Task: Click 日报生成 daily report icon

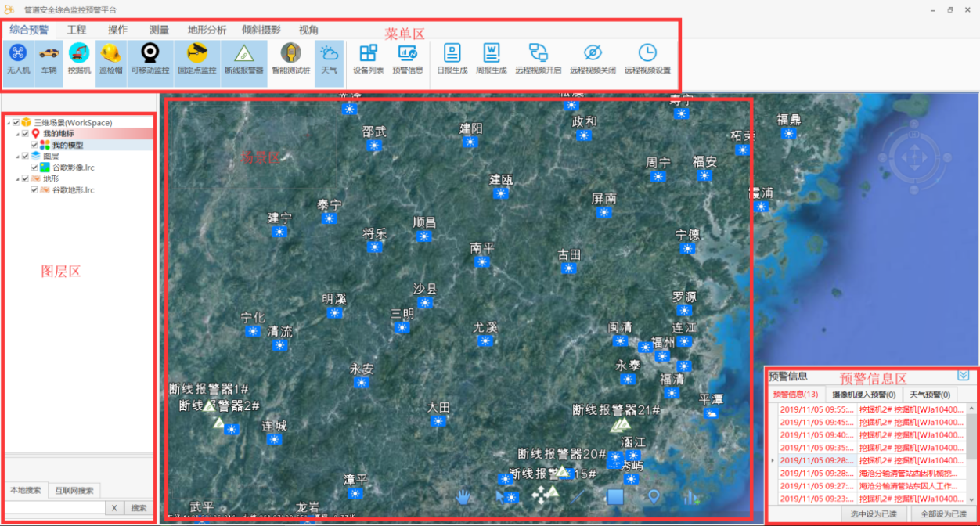Action: coord(452,54)
